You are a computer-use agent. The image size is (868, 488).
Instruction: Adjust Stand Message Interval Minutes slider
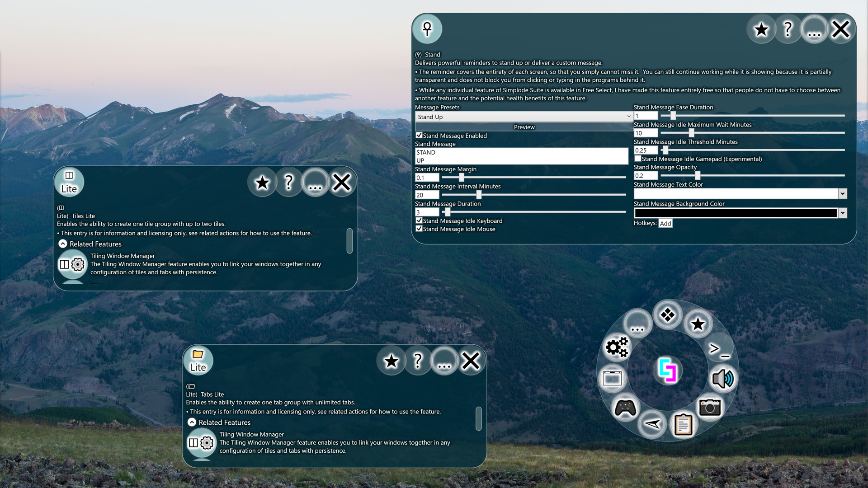[x=477, y=195]
